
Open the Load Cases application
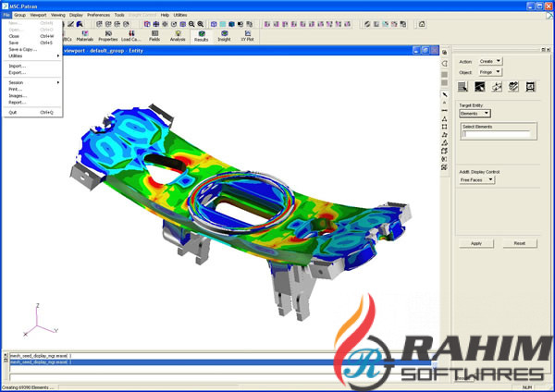[131, 36]
